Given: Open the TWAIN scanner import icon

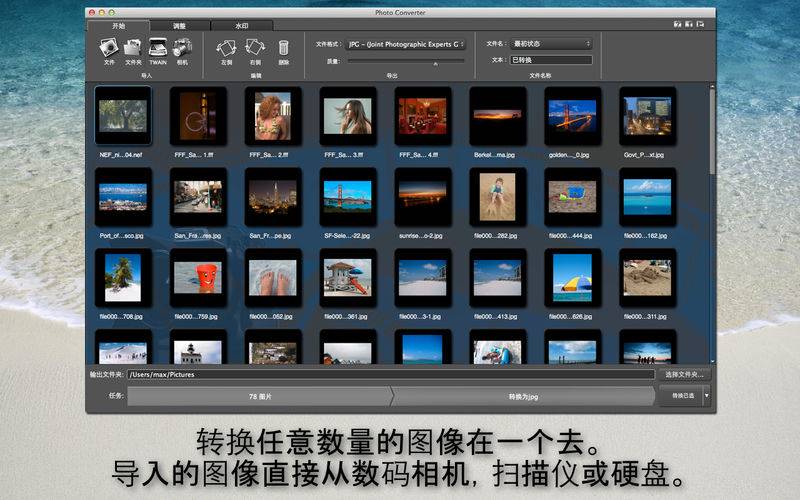Looking at the screenshot, I should 158,47.
